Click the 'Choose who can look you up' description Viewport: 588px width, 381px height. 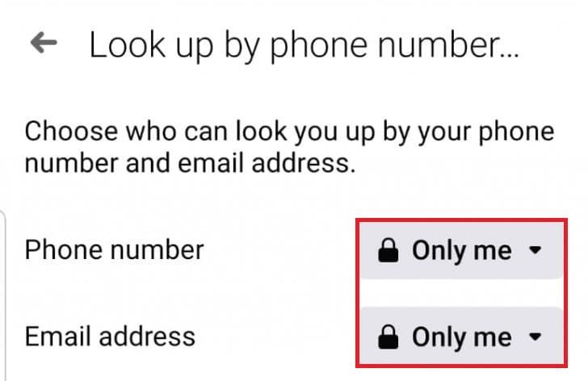289,132
